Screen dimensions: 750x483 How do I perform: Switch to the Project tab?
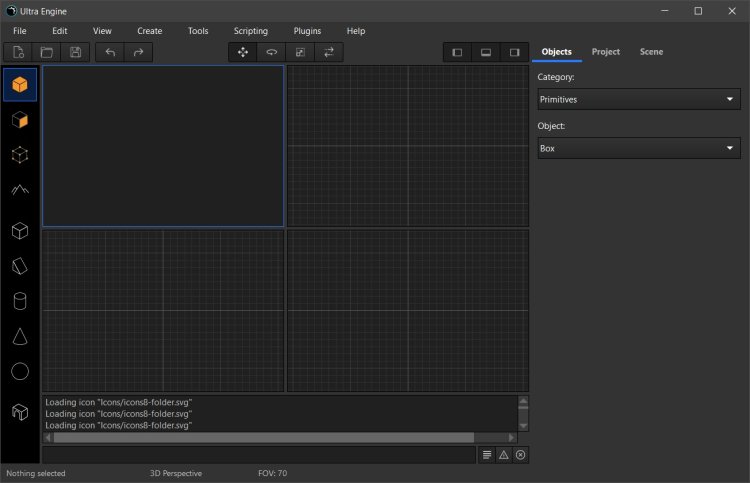pyautogui.click(x=605, y=51)
